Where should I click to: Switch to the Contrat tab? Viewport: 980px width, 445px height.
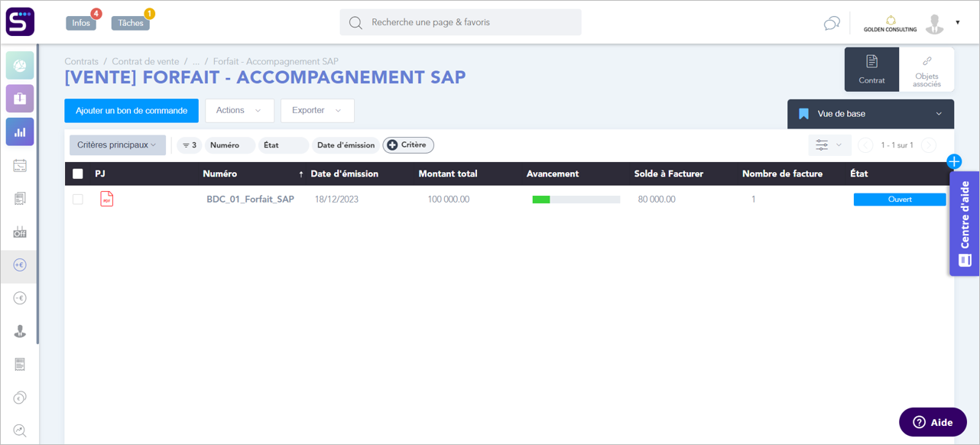[x=871, y=70]
